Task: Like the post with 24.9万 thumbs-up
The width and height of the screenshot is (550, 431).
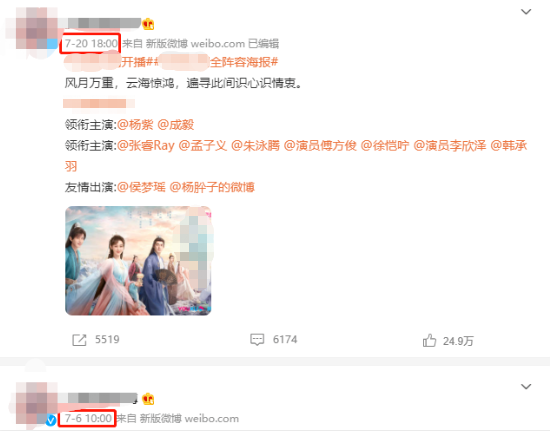Action: [429, 341]
